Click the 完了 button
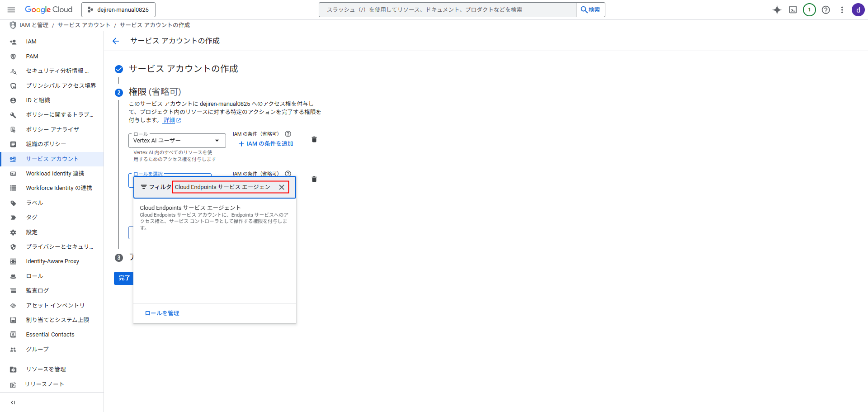 tap(124, 278)
